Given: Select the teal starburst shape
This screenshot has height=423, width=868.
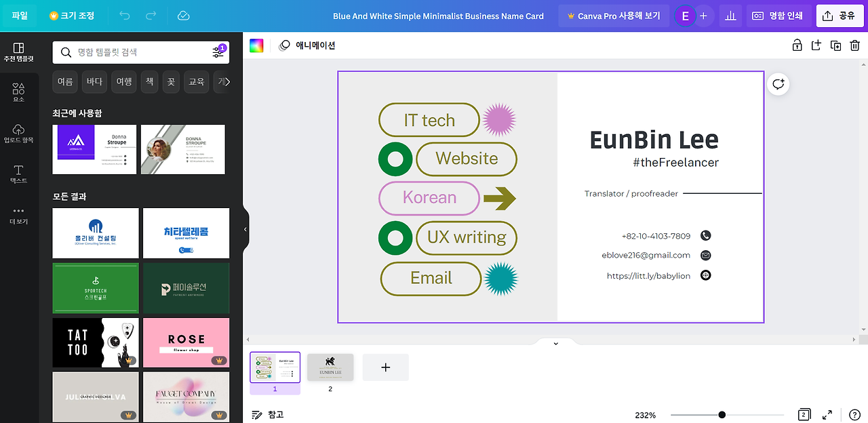Looking at the screenshot, I should 500,279.
